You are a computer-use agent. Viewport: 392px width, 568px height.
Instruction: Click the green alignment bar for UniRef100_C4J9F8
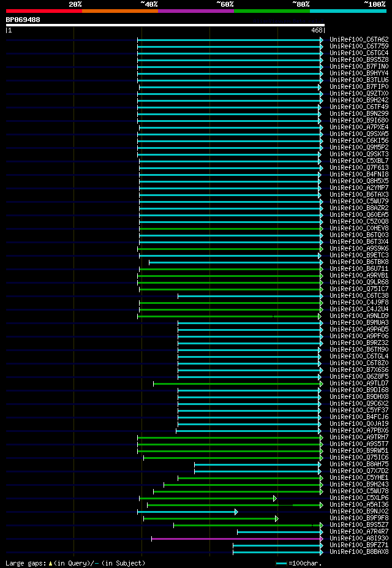(x=231, y=303)
